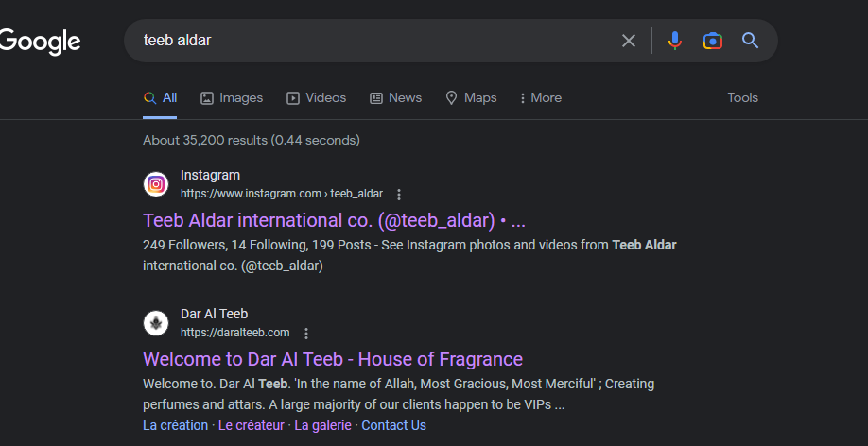Viewport: 868px width, 446px height.
Task: Start voice search with the microphone
Action: [x=674, y=41]
